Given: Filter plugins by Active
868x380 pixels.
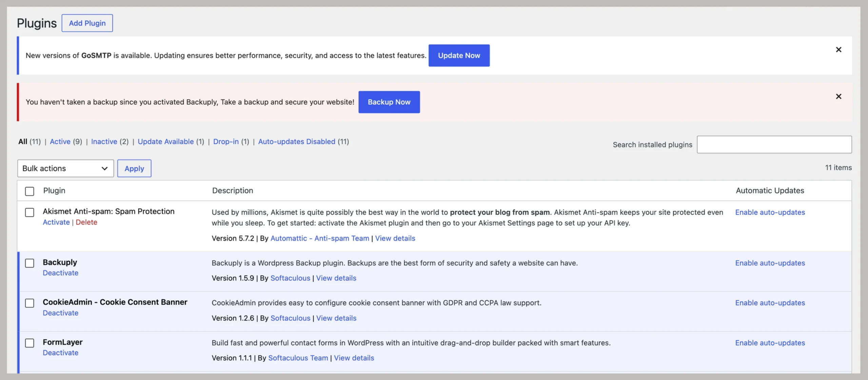Looking at the screenshot, I should (60, 141).
